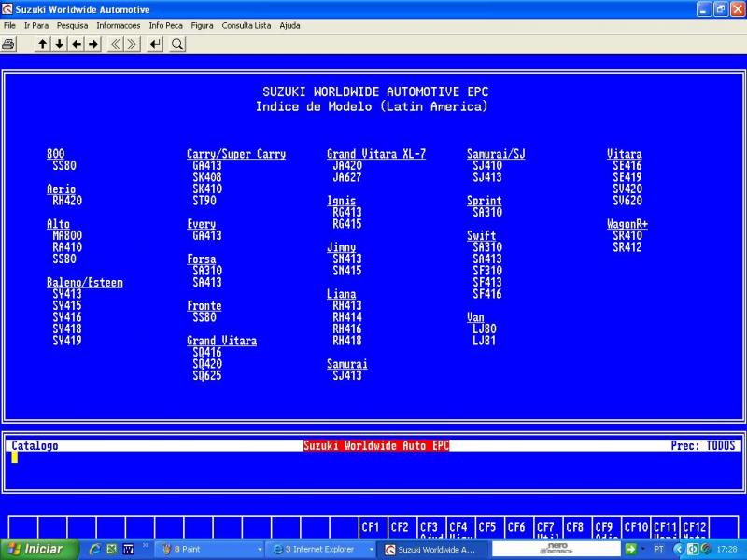Select model GA413 under Every
This screenshot has width=747, height=560.
pyautogui.click(x=207, y=236)
